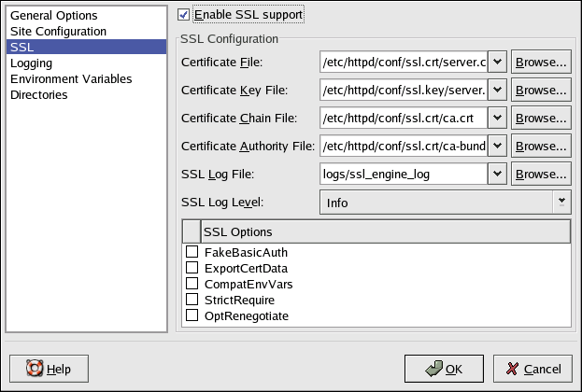Click the SSL Options column header
This screenshot has height=392, width=582.
coord(383,231)
